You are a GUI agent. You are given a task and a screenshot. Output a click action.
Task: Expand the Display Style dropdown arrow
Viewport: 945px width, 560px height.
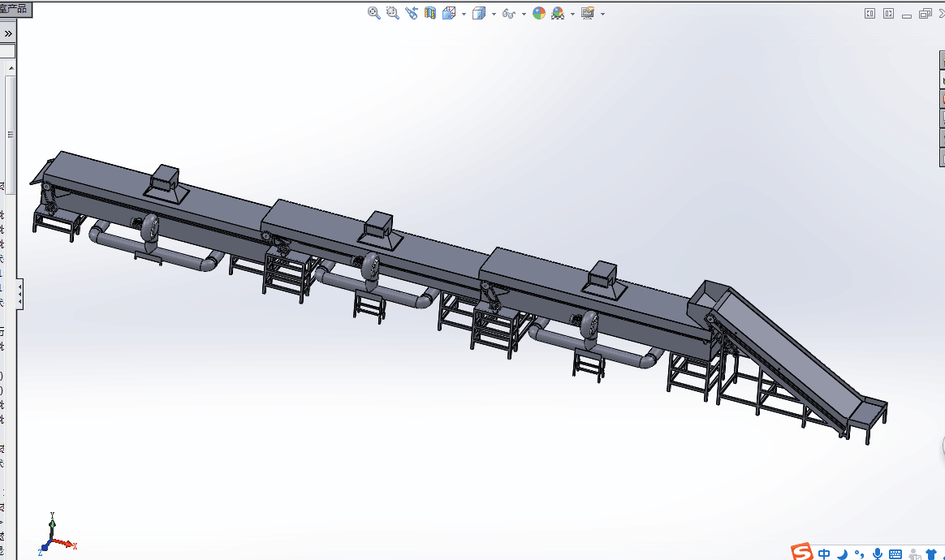(494, 14)
